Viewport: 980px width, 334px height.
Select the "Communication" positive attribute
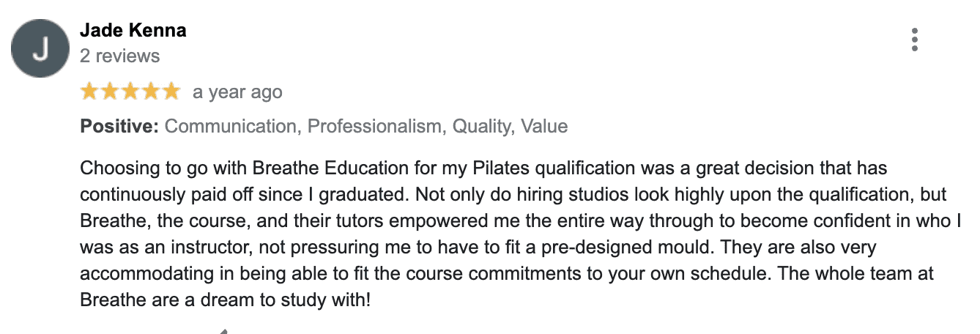231,126
